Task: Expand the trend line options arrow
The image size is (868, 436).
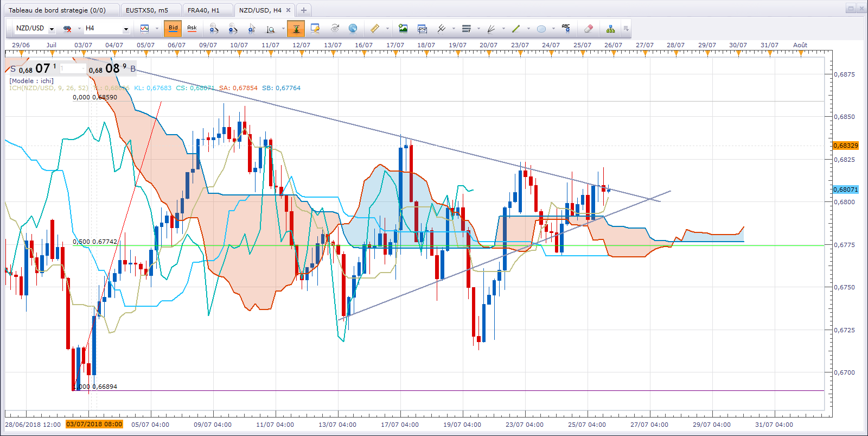Action: 528,28
